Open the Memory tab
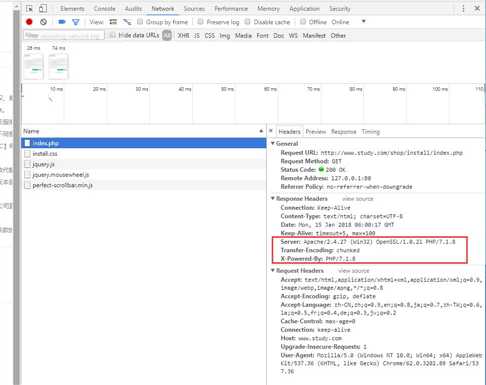Screen dimensions: 486x385 [268, 9]
